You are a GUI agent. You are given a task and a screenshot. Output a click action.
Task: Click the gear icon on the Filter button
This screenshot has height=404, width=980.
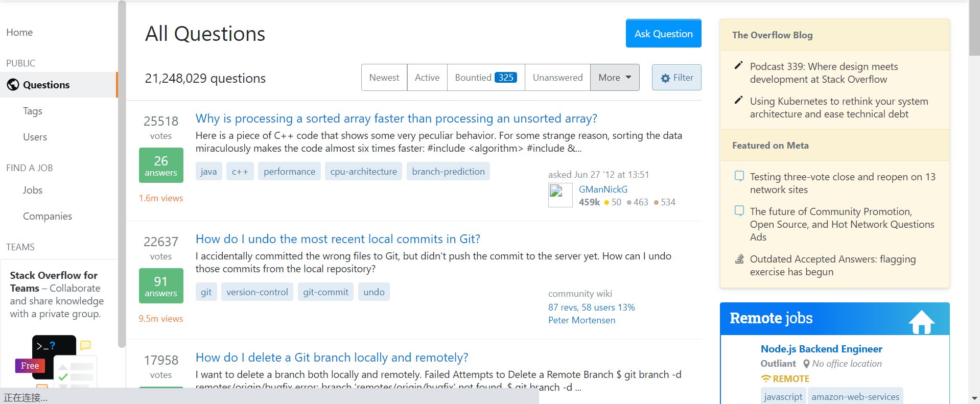(x=665, y=78)
